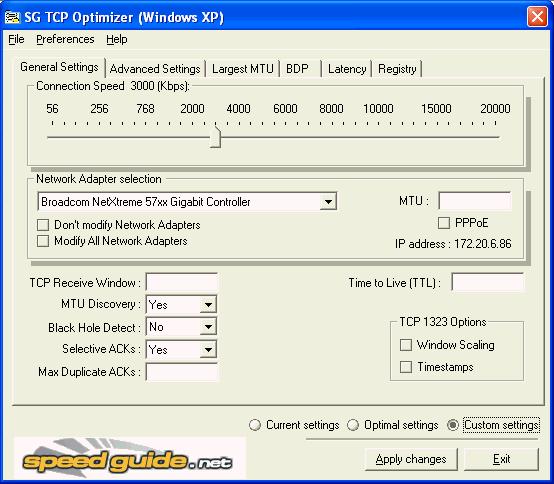The image size is (554, 484).
Task: Check Don't modify Network Adapters
Action: pos(43,225)
